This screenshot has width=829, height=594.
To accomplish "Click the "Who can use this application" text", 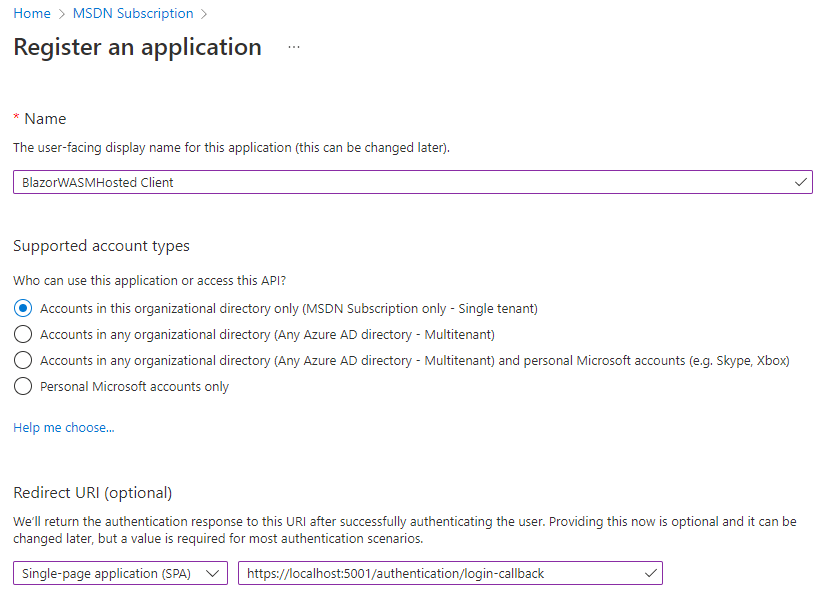I will [x=156, y=281].
